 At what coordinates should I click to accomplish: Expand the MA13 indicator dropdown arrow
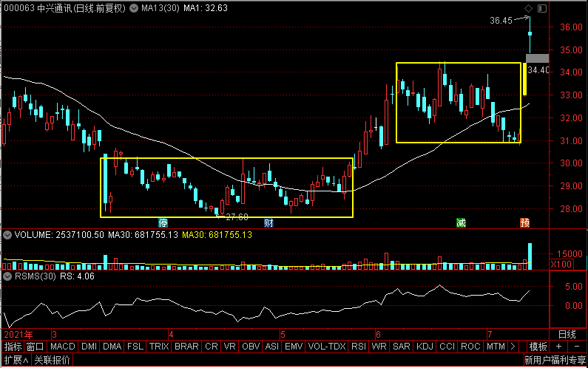click(134, 8)
